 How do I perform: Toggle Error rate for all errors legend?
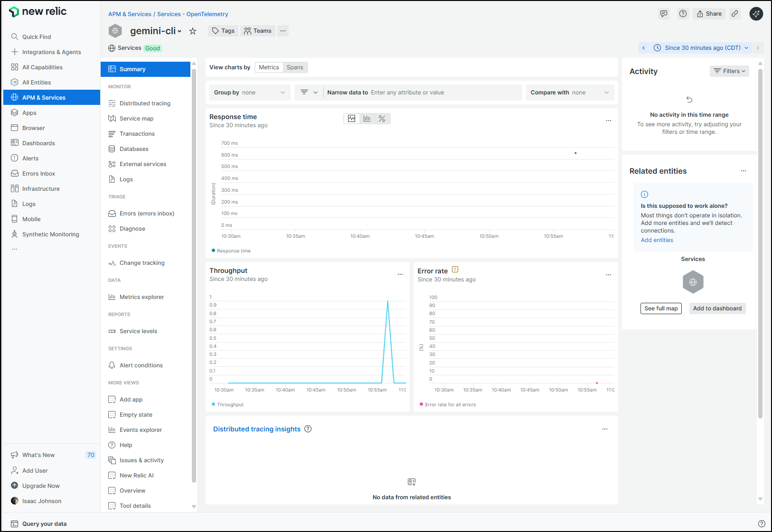pos(448,405)
